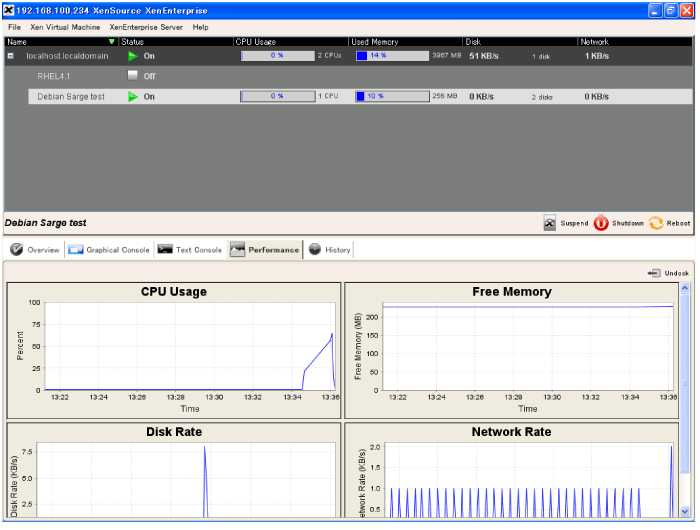Click the host memory bar showing 14 %
Image resolution: width=700 pixels, height=530 pixels.
coord(392,56)
